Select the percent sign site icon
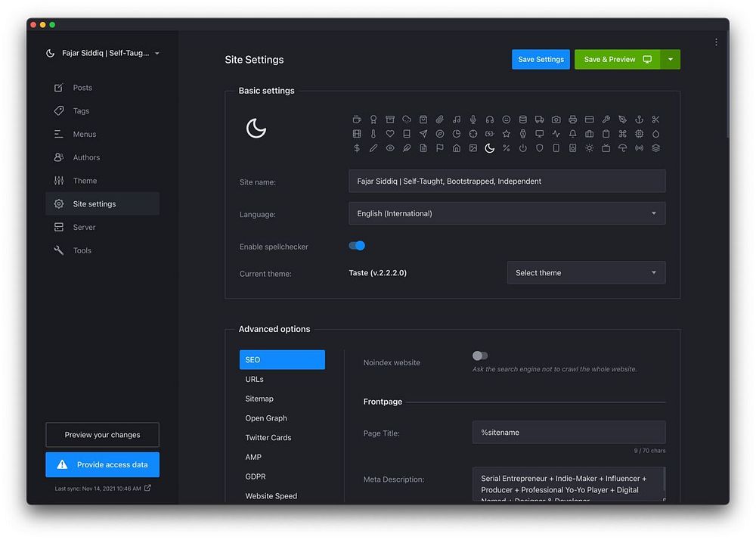756x540 pixels. (x=507, y=148)
